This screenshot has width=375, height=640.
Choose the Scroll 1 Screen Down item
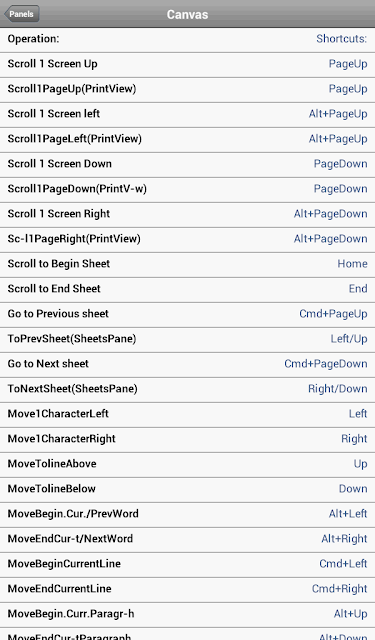point(187,165)
